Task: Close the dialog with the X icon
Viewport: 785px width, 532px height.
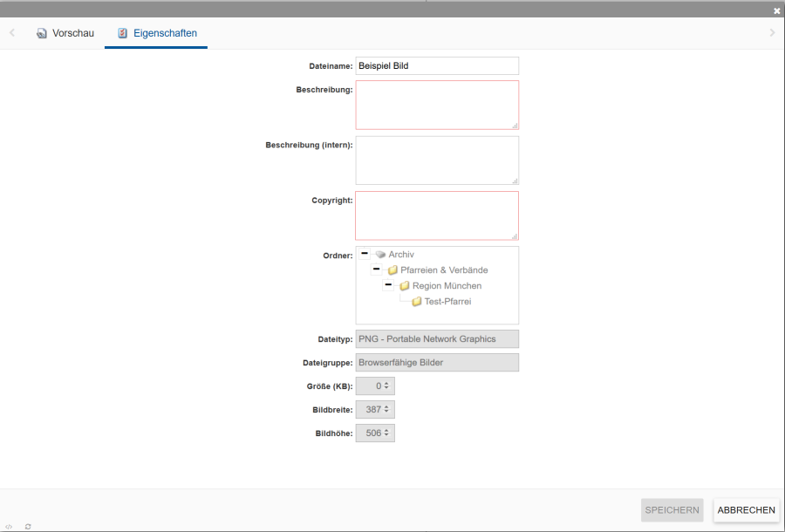Action: pyautogui.click(x=776, y=10)
